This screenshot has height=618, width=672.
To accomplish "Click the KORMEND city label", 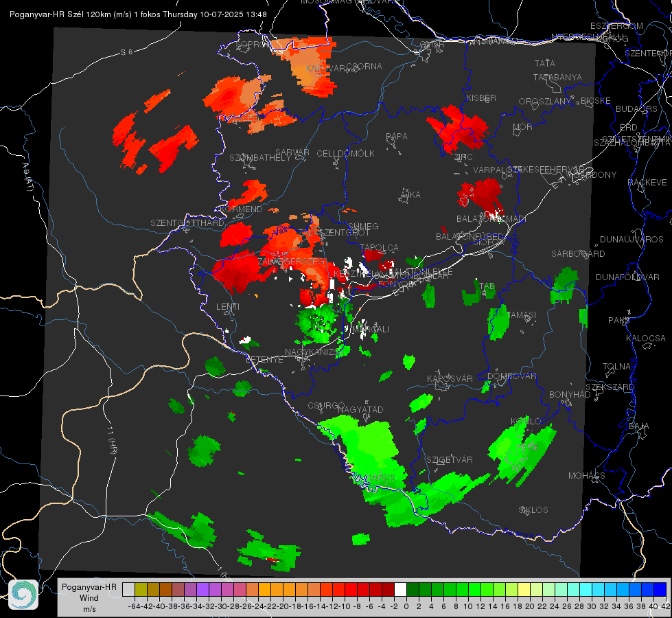I will tap(240, 209).
